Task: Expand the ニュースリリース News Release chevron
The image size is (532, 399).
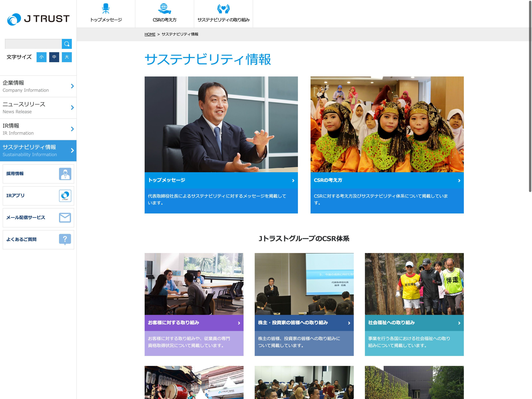Action: tap(72, 108)
